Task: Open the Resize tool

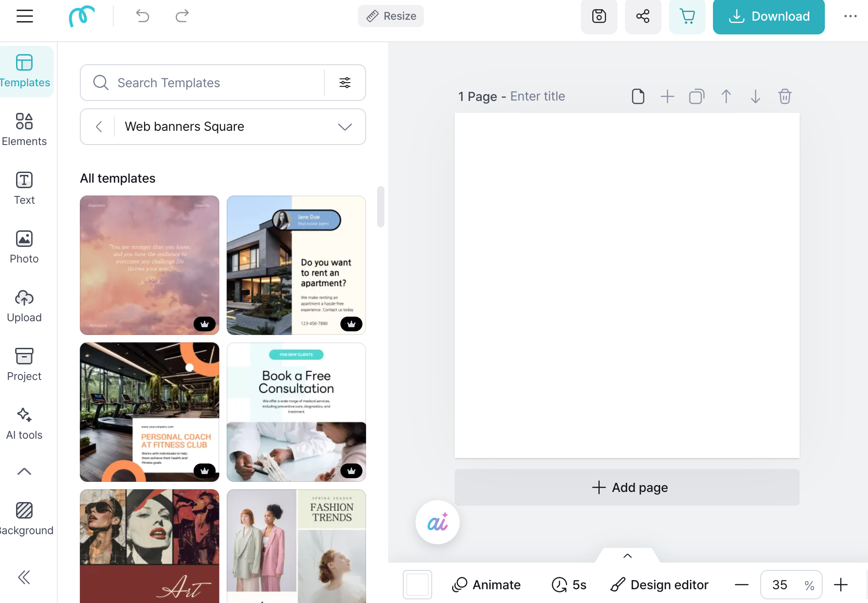Action: [x=391, y=16]
